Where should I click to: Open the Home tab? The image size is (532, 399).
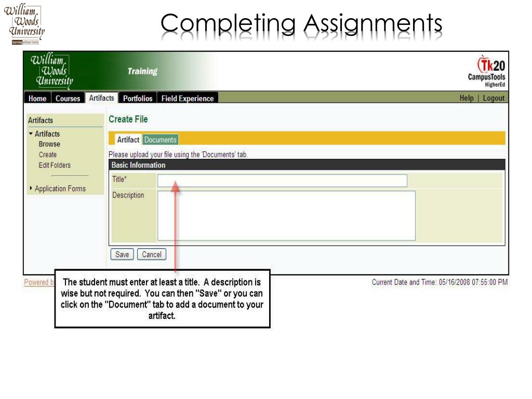click(x=37, y=98)
